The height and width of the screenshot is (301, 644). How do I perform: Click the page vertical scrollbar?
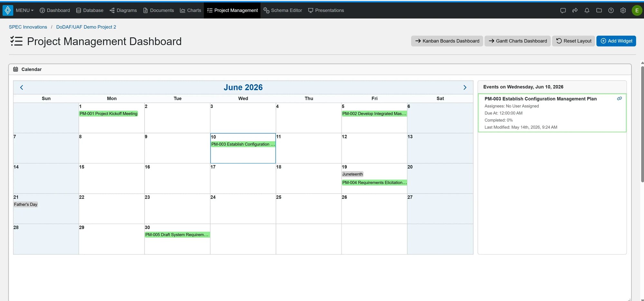(x=642, y=124)
